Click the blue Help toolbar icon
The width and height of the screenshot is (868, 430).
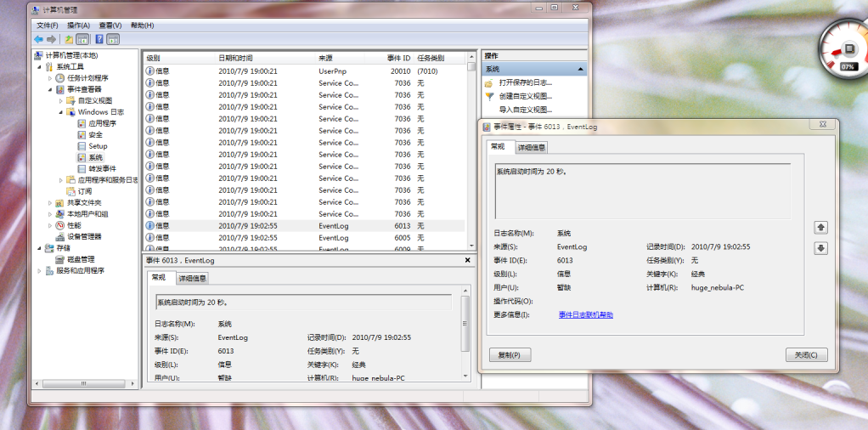[99, 39]
